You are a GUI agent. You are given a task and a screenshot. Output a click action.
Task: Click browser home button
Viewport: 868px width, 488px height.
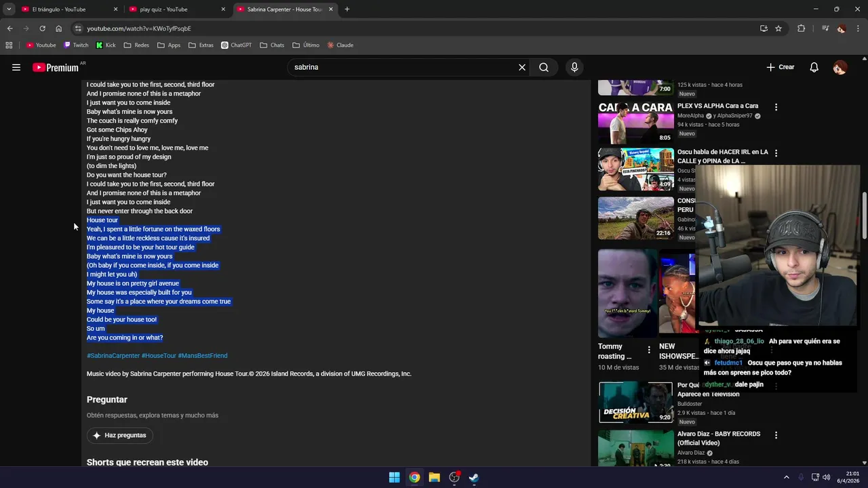point(59,28)
